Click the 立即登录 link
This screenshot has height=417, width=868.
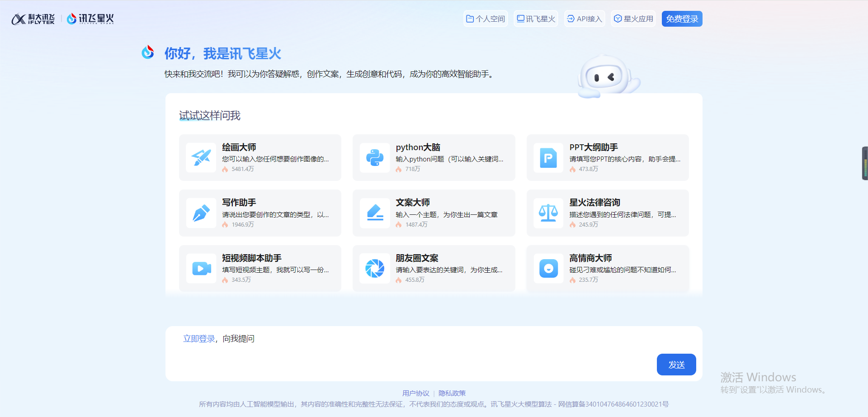(199, 339)
